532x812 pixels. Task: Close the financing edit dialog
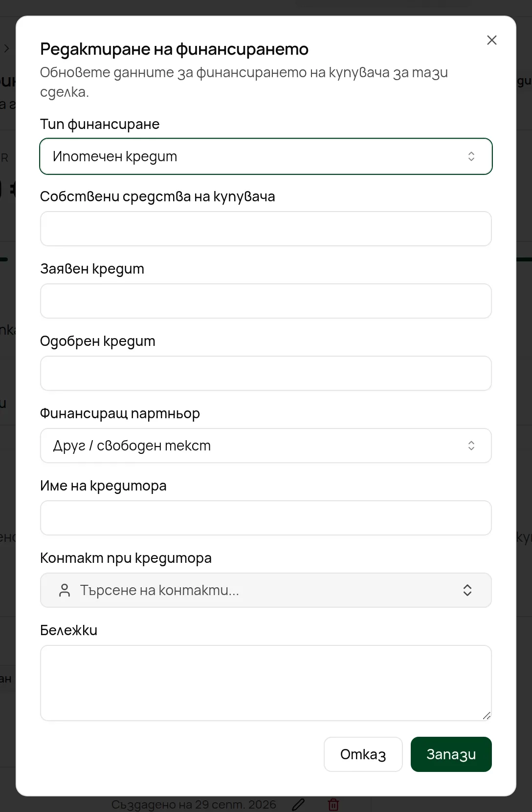click(x=492, y=40)
